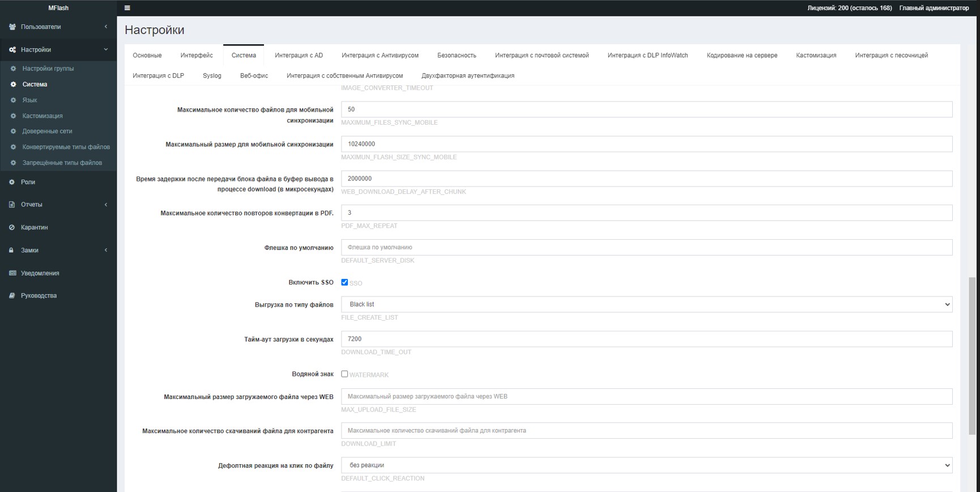Click the gears icon beside Настройки
The width and height of the screenshot is (980, 492).
click(x=12, y=50)
